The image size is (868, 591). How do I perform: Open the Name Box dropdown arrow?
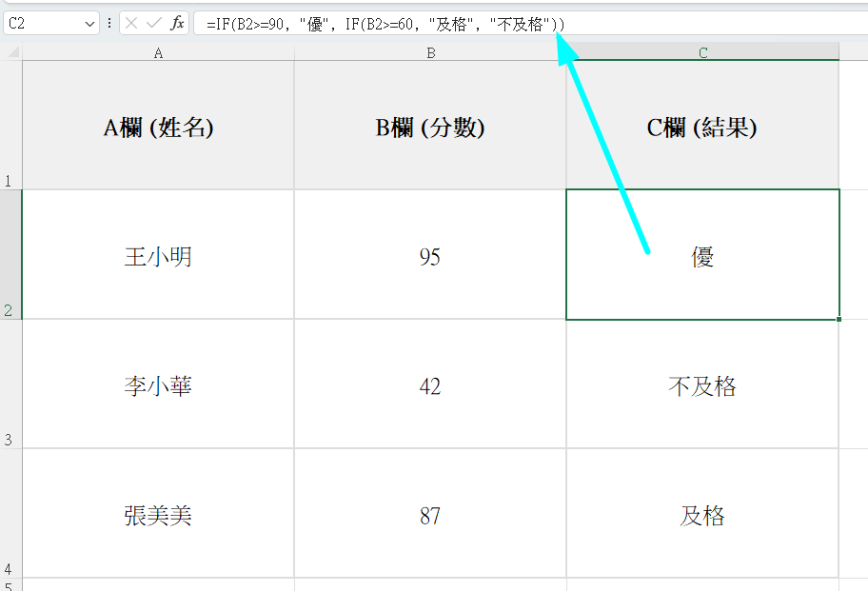pyautogui.click(x=90, y=23)
